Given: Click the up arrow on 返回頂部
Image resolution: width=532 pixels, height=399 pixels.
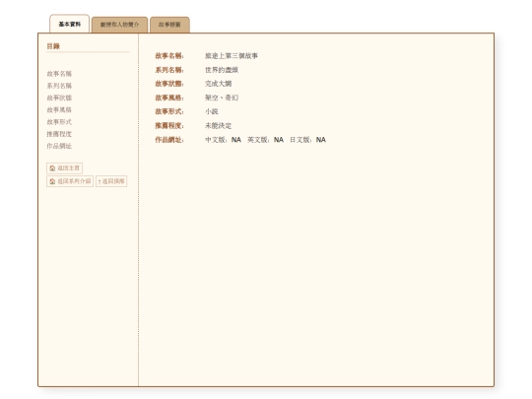Looking at the screenshot, I should (x=100, y=181).
